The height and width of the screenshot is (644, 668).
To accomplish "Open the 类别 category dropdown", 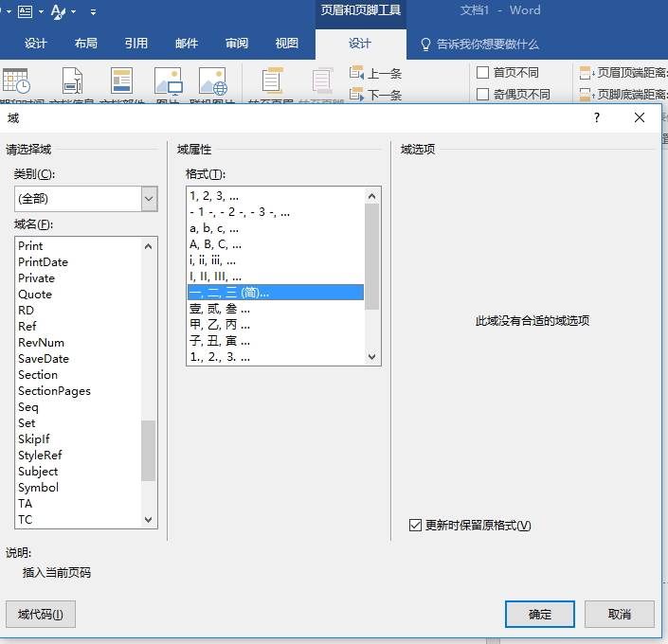I will (149, 199).
